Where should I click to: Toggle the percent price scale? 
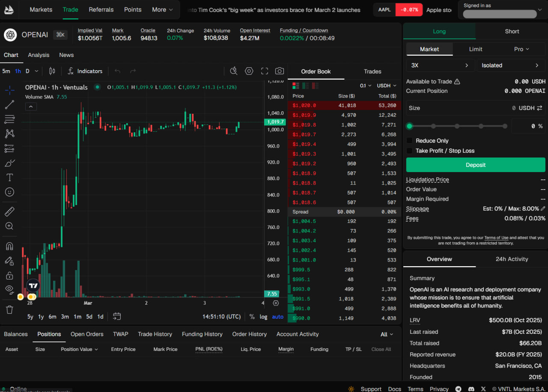click(x=252, y=317)
